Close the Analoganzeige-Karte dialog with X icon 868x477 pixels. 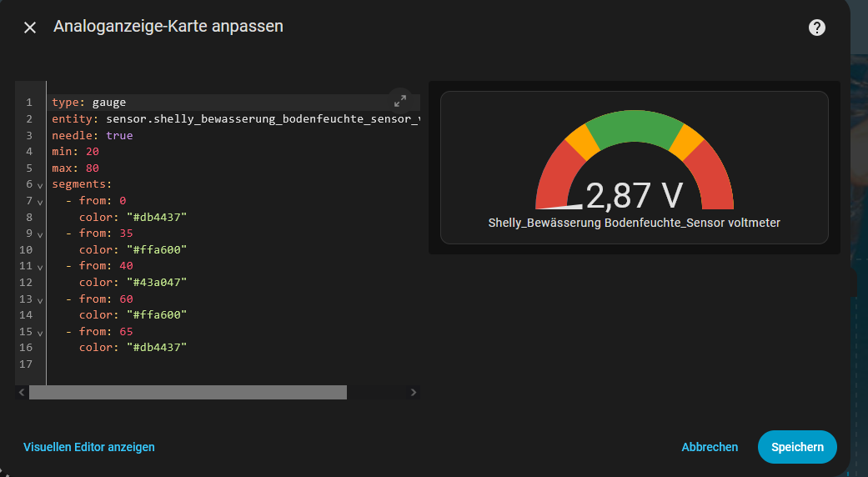point(30,28)
